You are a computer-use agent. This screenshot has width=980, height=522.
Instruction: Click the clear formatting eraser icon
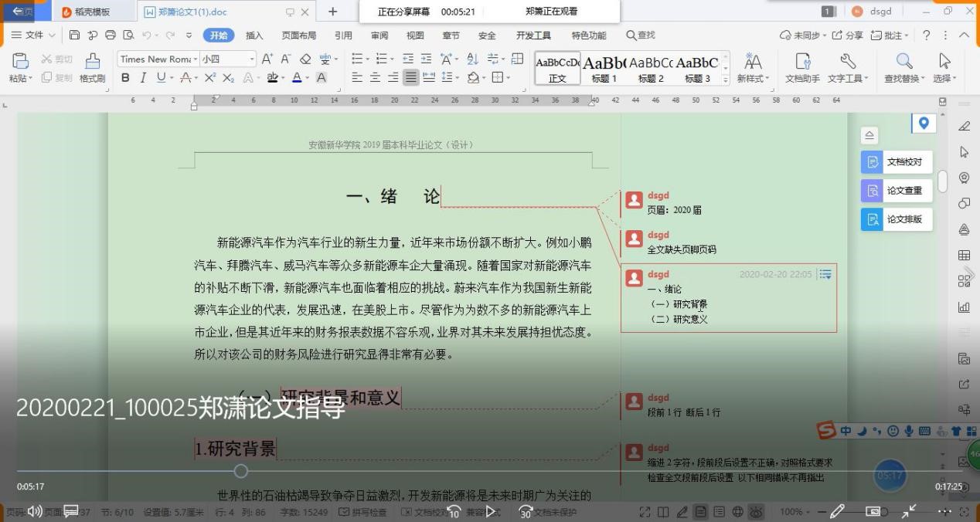[x=305, y=59]
